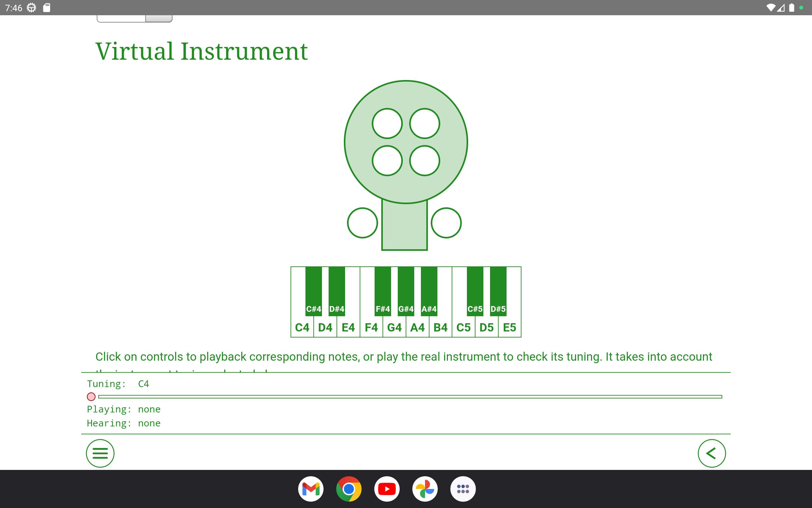
Task: Cover the bottom-right ocarina hole
Action: coord(424,161)
